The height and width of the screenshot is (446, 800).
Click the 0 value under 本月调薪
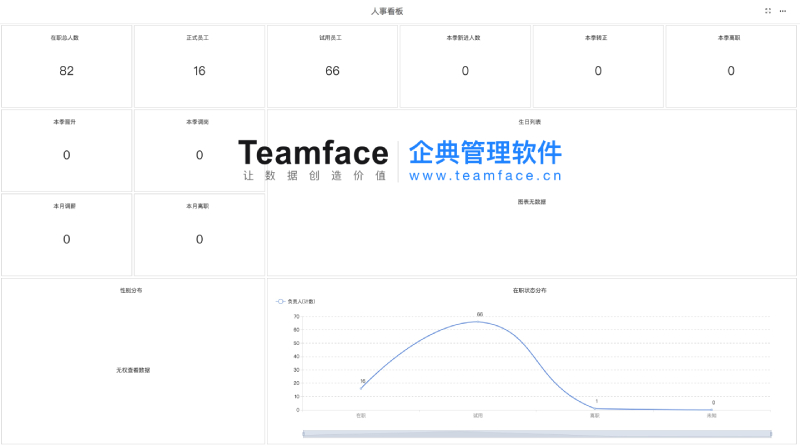(66, 239)
